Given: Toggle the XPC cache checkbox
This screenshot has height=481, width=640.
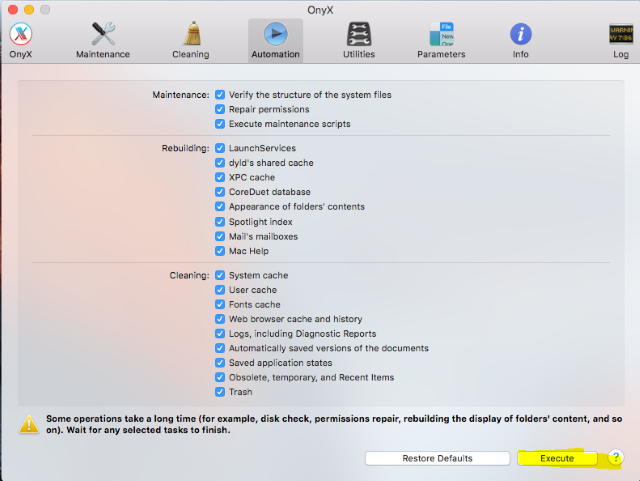Looking at the screenshot, I should click(x=220, y=177).
